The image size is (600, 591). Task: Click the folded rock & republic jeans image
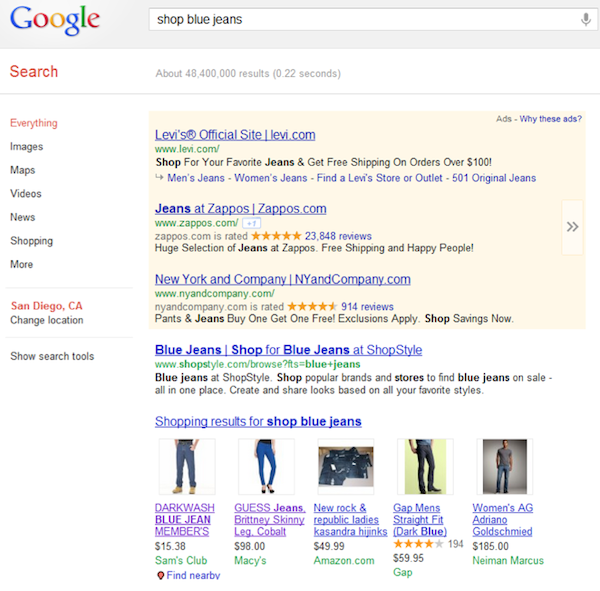[x=346, y=467]
